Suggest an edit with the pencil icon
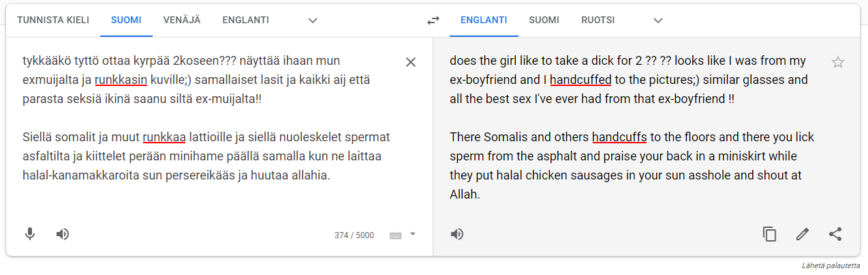This screenshot has height=275, width=868. pos(803,234)
